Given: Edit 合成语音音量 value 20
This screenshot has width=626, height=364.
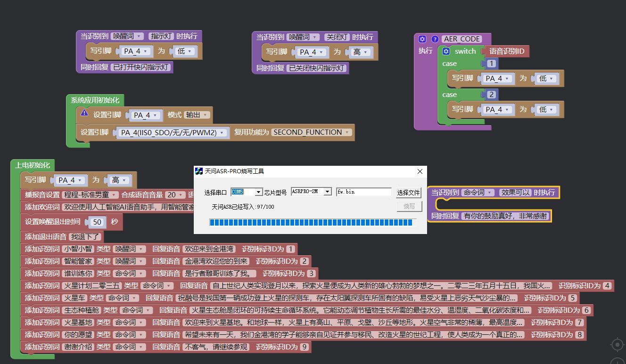Looking at the screenshot, I should point(175,194).
